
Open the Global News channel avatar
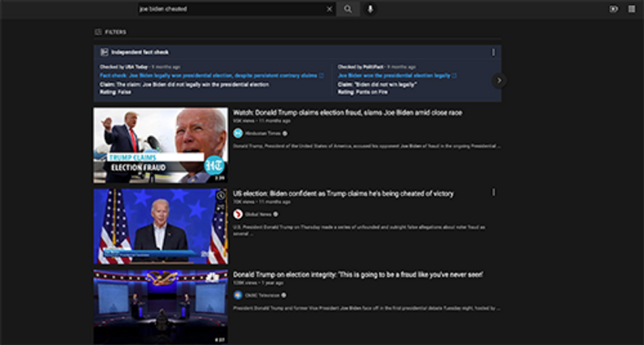tap(238, 214)
